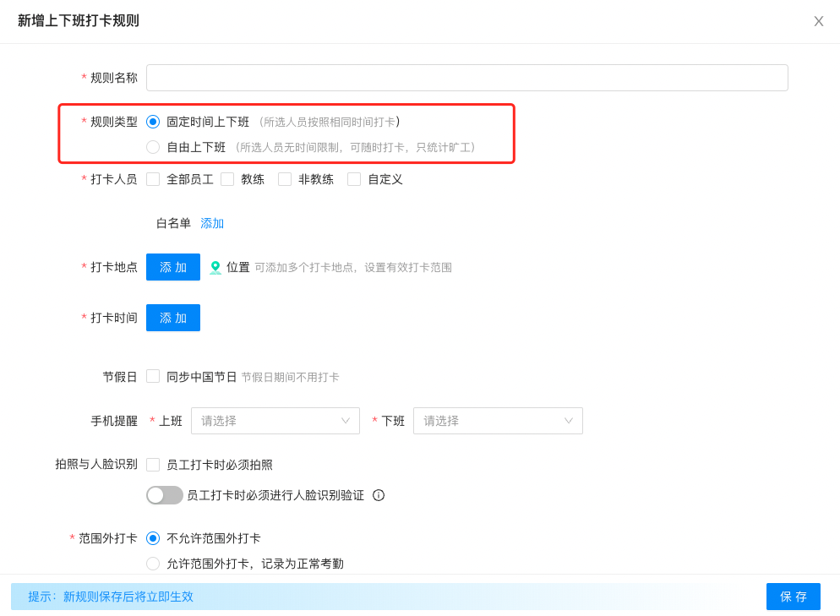Viewport: 840px width, 616px height.
Task: Open the 上班 reminder dropdown
Action: (275, 421)
